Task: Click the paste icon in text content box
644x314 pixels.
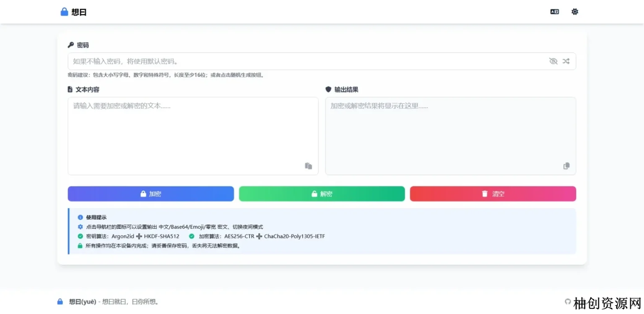Action: coord(308,166)
